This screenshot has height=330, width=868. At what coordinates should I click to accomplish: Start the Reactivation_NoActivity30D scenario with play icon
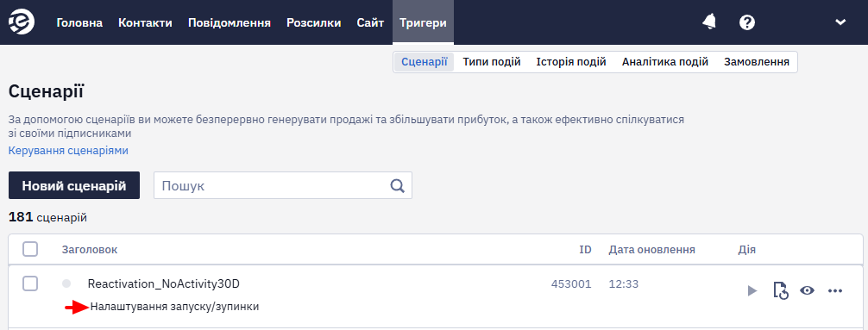pyautogui.click(x=752, y=290)
